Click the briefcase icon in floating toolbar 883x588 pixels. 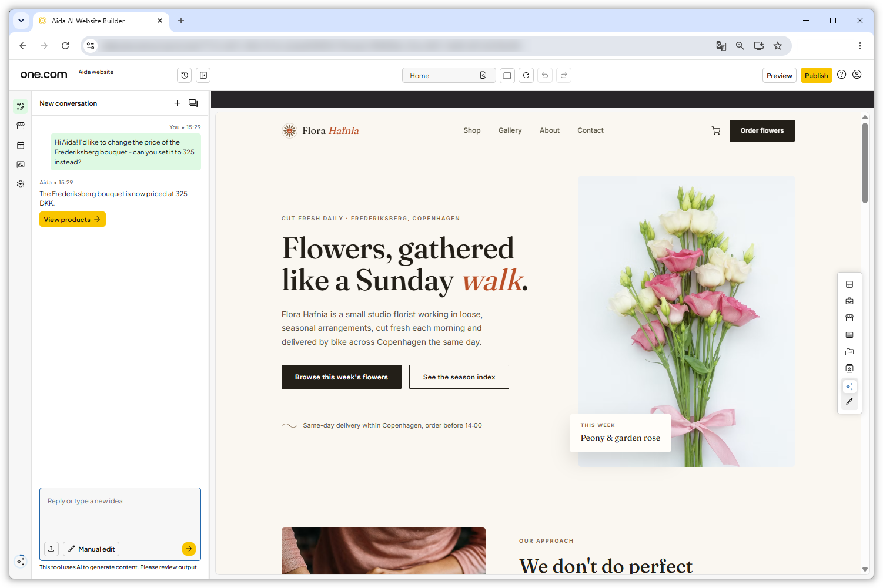[x=849, y=301]
